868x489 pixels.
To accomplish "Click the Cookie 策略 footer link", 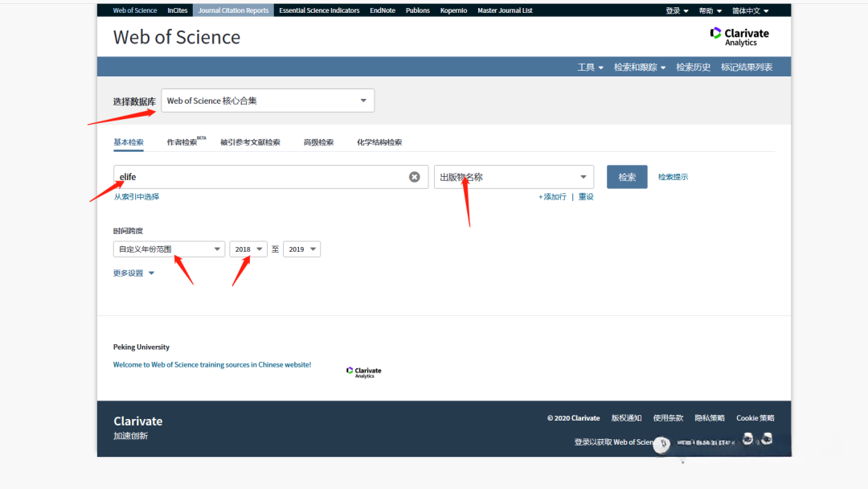I will (755, 418).
